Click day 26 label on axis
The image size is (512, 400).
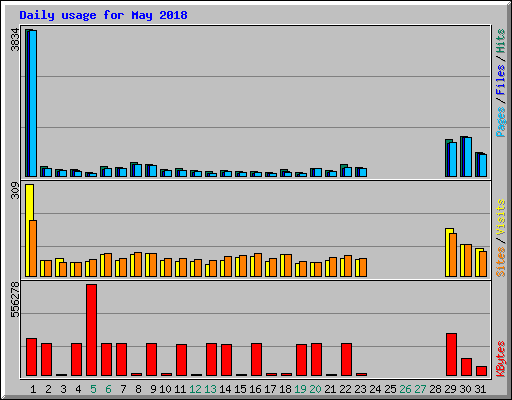click(405, 389)
